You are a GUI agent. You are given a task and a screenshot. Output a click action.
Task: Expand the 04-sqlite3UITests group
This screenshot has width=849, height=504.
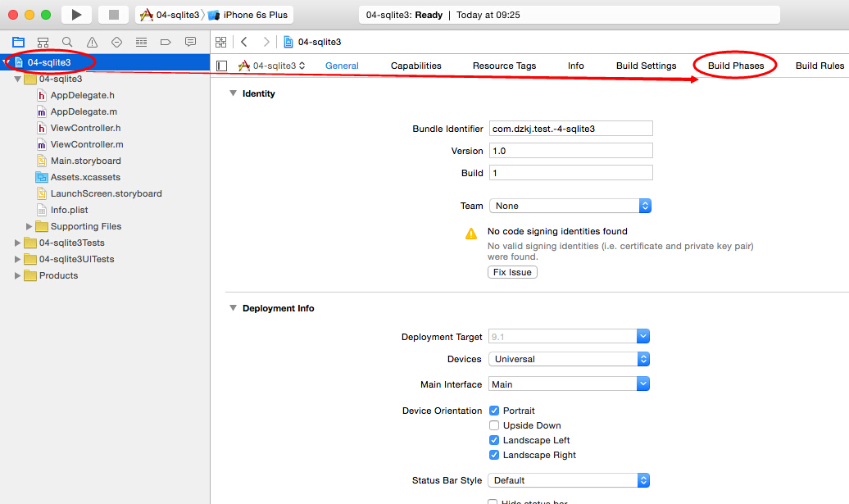(17, 259)
